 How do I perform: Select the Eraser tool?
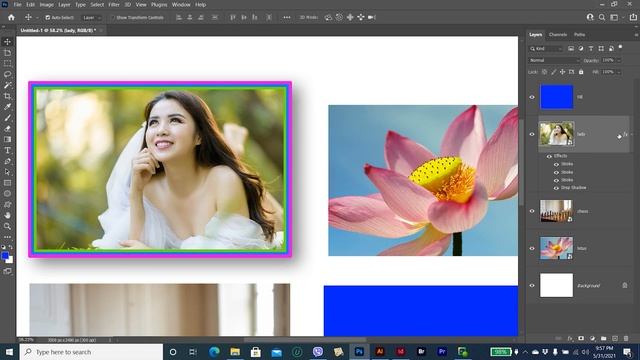pos(7,129)
